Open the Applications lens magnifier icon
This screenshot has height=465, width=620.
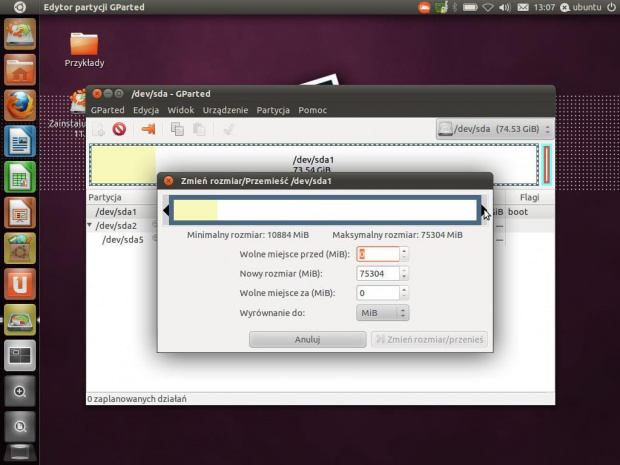pyautogui.click(x=20, y=391)
